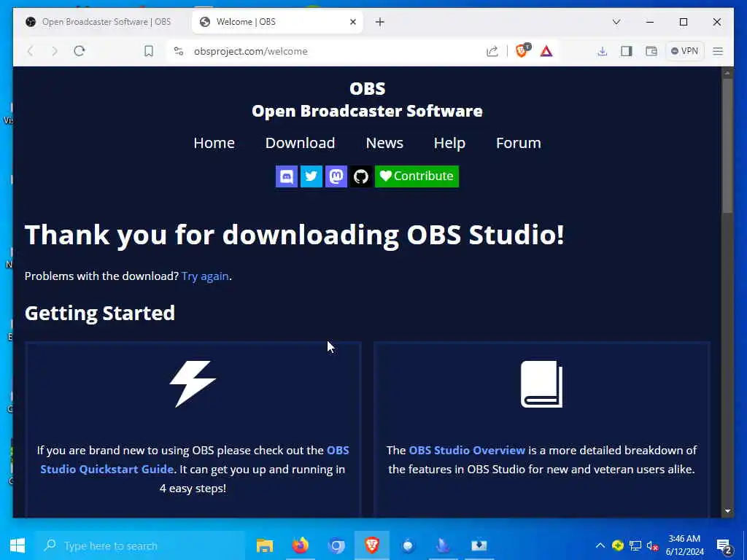Click the muted volume tray icon

coord(653,545)
